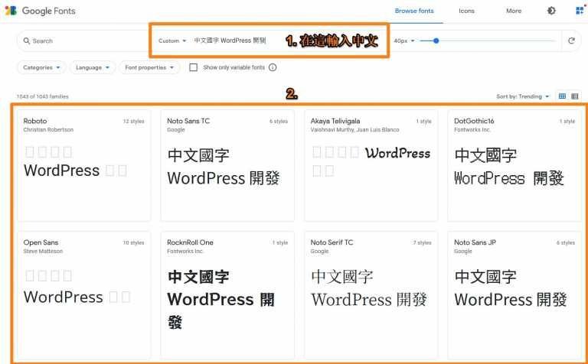Viewport: 588px width, 364px height.
Task: Toggle the dark theme icon
Action: (551, 11)
